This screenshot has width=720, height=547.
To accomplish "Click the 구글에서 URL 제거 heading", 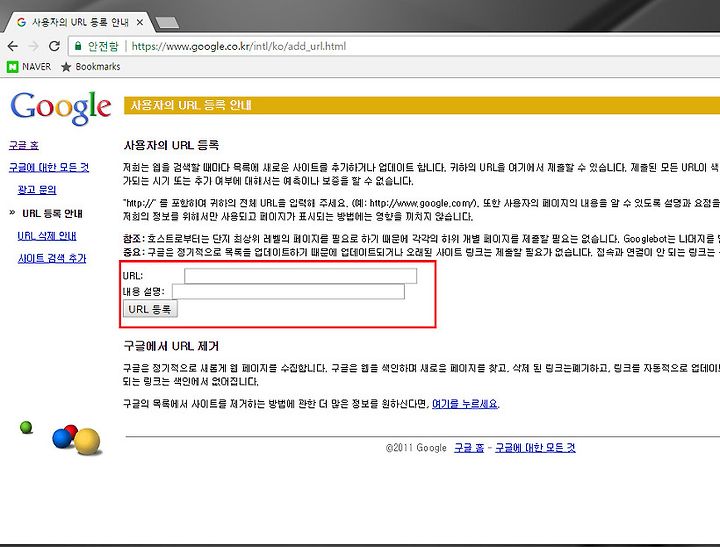I will click(171, 346).
